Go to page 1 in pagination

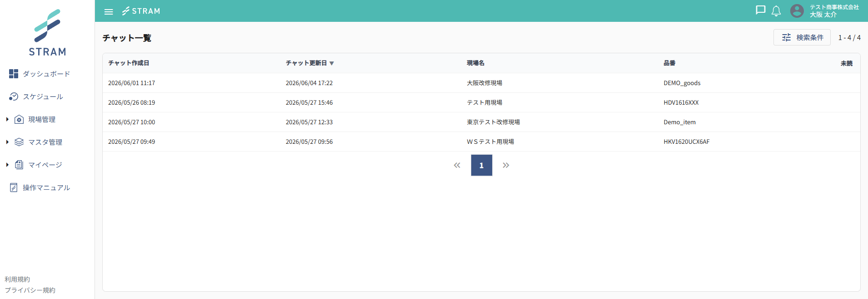coord(482,165)
